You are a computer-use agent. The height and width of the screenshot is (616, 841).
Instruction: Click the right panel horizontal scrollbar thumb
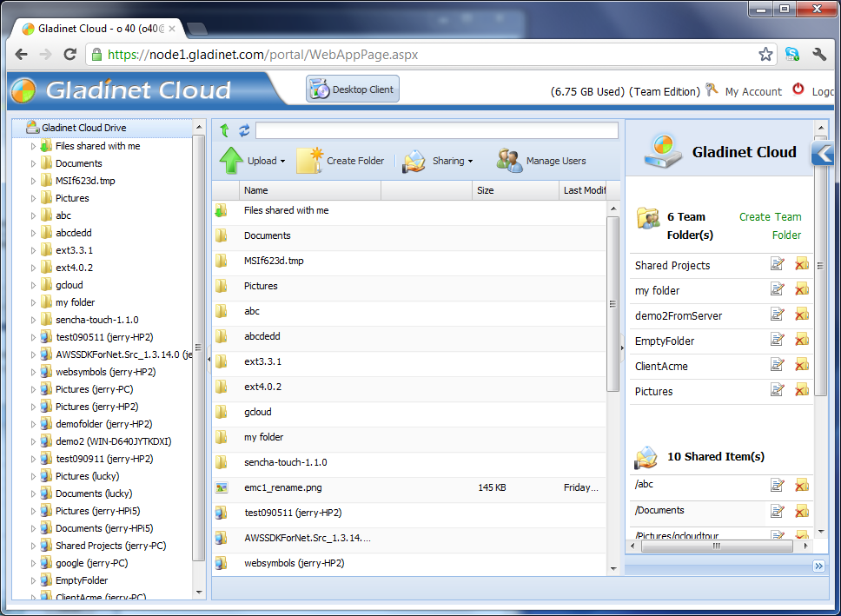[717, 546]
